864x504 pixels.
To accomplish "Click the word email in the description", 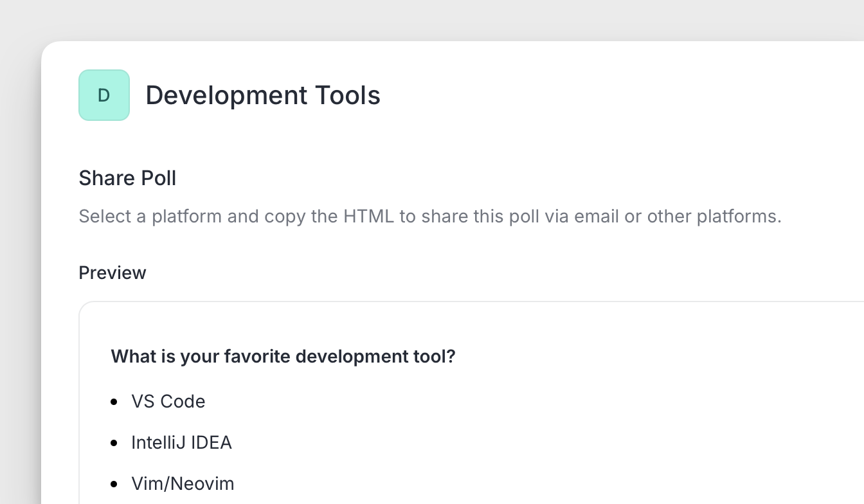I will [597, 216].
